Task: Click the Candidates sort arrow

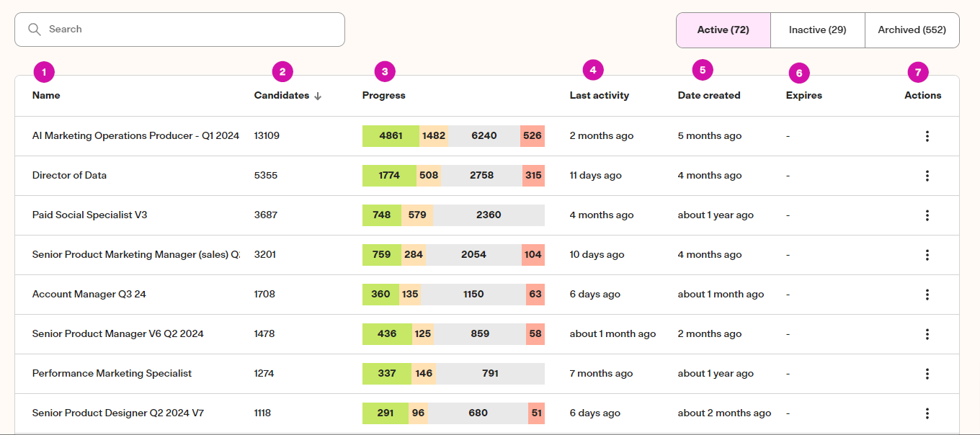Action: pos(318,96)
